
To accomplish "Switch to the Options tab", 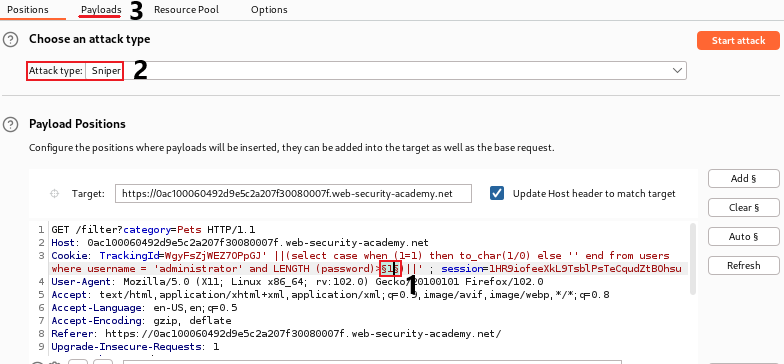I will (269, 10).
